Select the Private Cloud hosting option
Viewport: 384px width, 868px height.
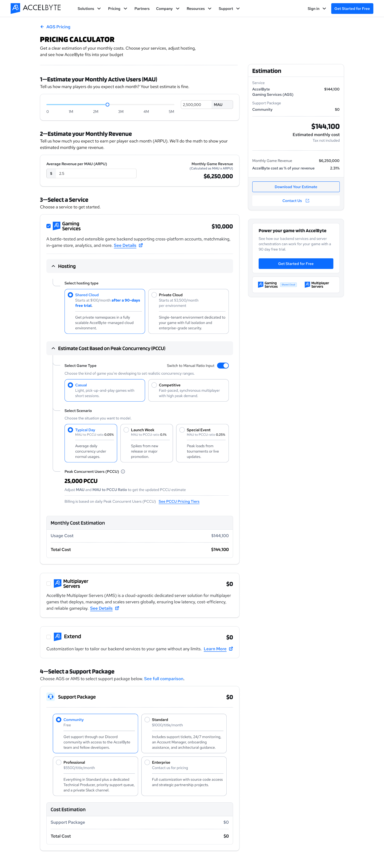tap(154, 295)
